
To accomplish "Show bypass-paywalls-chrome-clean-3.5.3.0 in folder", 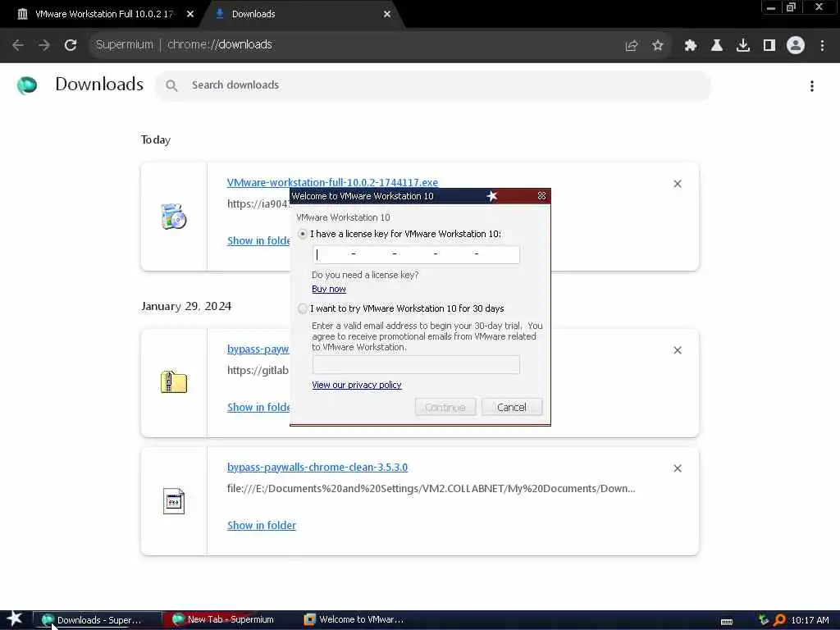I will click(262, 525).
